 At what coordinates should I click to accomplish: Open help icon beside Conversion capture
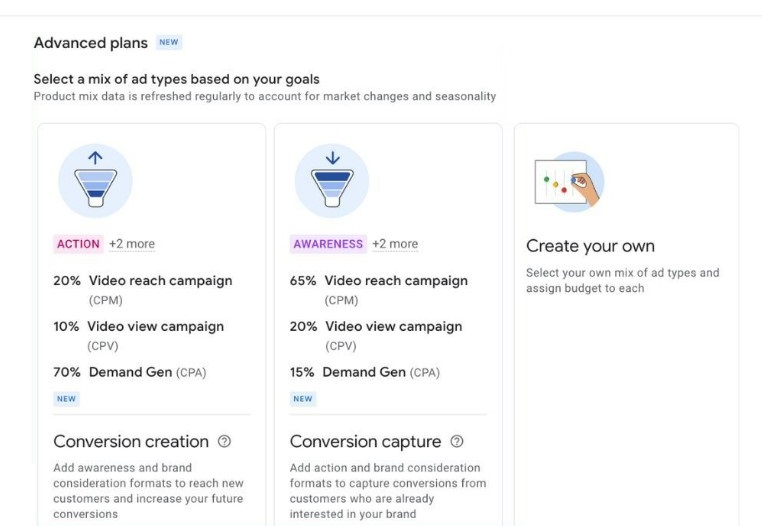(457, 442)
